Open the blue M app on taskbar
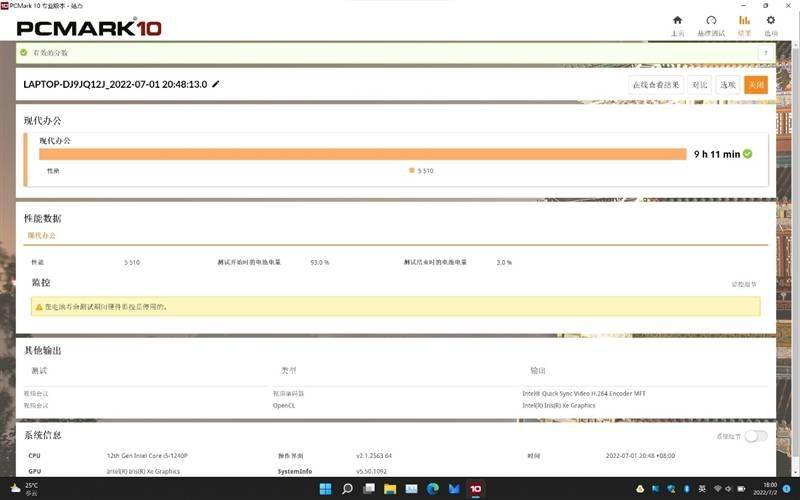 [454, 489]
